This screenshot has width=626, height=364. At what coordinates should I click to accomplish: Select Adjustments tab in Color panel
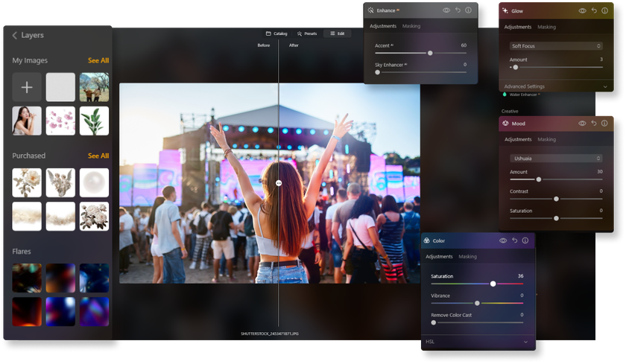(x=439, y=257)
